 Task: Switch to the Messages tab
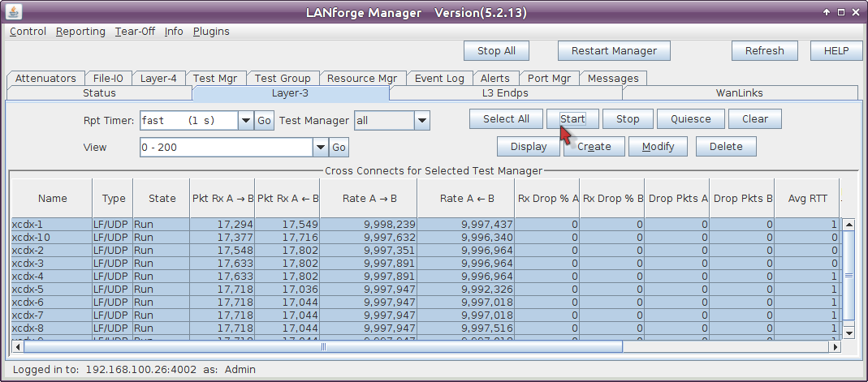pyautogui.click(x=613, y=79)
